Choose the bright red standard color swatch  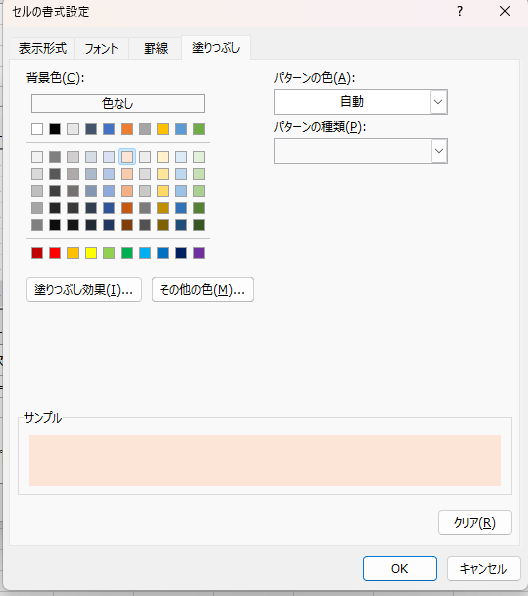(55, 253)
